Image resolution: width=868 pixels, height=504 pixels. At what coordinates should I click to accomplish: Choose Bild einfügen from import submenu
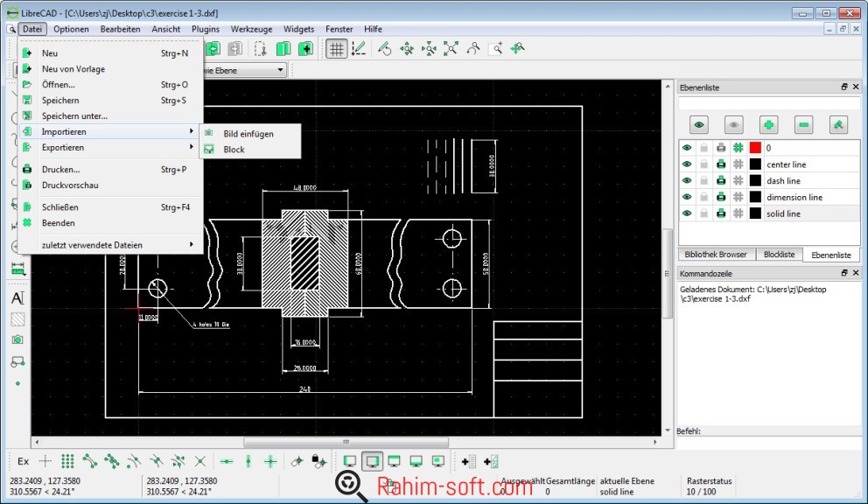(x=248, y=134)
